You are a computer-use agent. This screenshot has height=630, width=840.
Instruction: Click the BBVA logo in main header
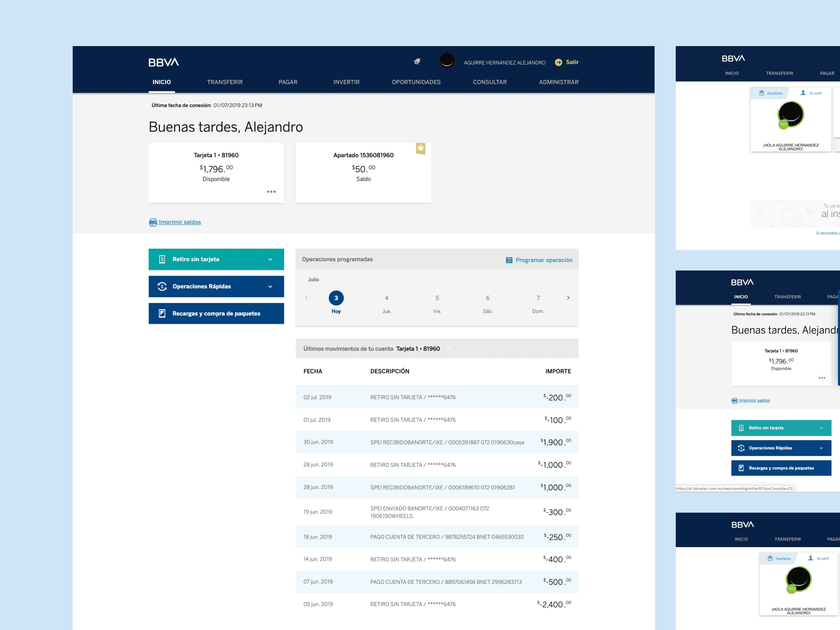click(164, 62)
